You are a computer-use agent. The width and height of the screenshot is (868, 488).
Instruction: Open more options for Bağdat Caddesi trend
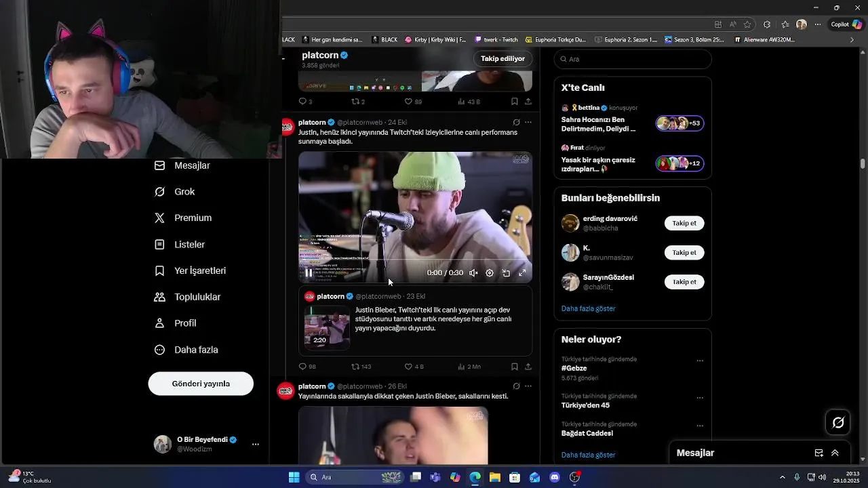coord(700,426)
